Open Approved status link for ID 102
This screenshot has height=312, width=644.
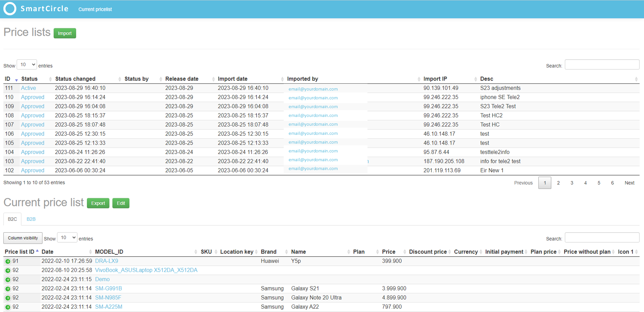tap(33, 170)
